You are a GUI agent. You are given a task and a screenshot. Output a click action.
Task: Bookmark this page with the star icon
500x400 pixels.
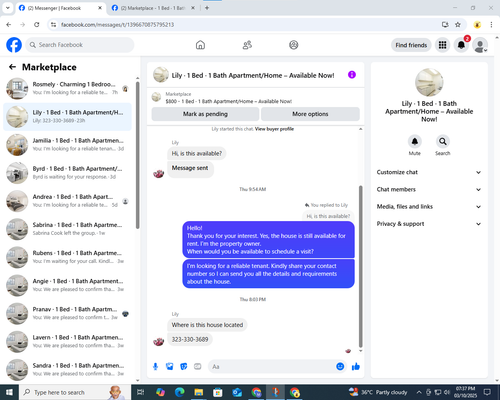point(458,25)
